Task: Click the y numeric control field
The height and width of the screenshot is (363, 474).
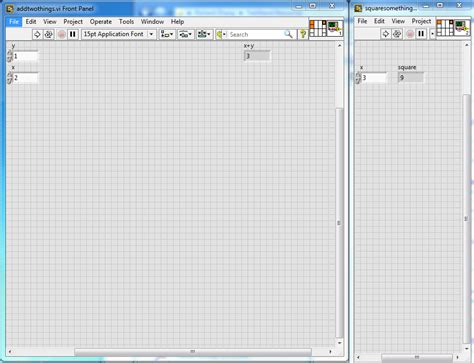Action: tap(25, 56)
